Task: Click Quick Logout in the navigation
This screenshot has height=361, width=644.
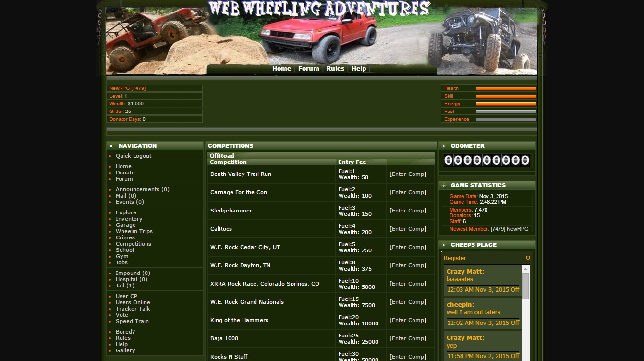Action: click(134, 156)
